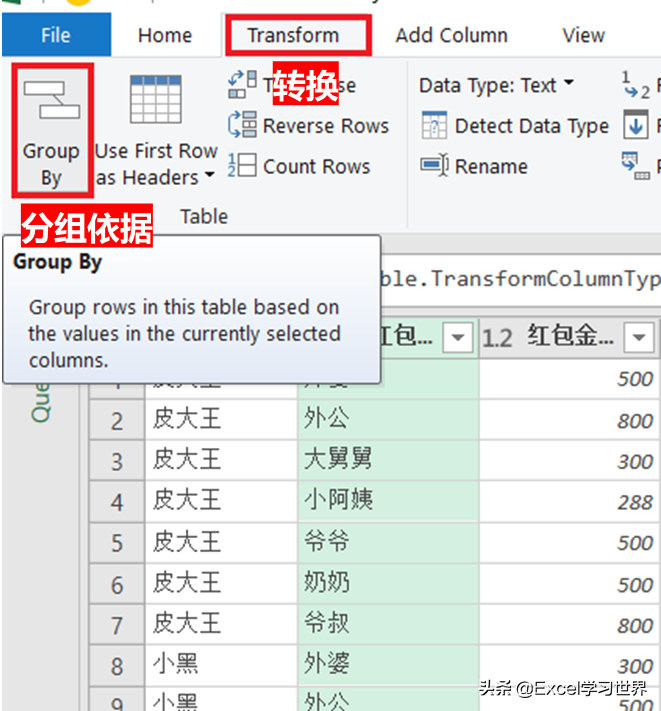Click 皮大王 in row 2
The width and height of the screenshot is (661, 711).
tap(221, 419)
